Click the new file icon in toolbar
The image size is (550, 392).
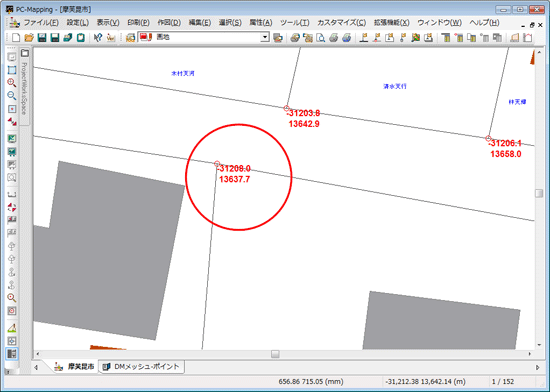(16, 37)
